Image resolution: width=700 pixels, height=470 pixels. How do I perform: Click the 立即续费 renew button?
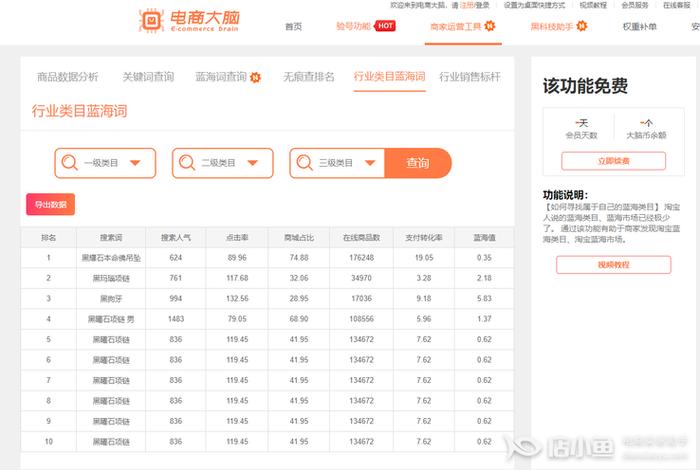(613, 161)
